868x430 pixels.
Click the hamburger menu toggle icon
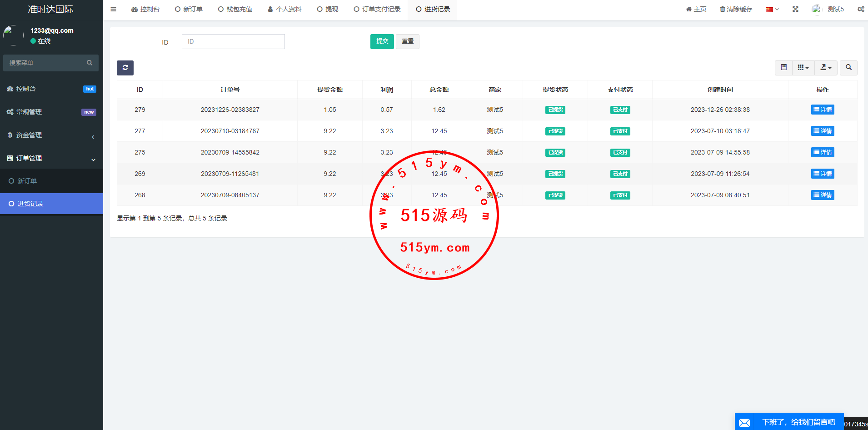(113, 9)
